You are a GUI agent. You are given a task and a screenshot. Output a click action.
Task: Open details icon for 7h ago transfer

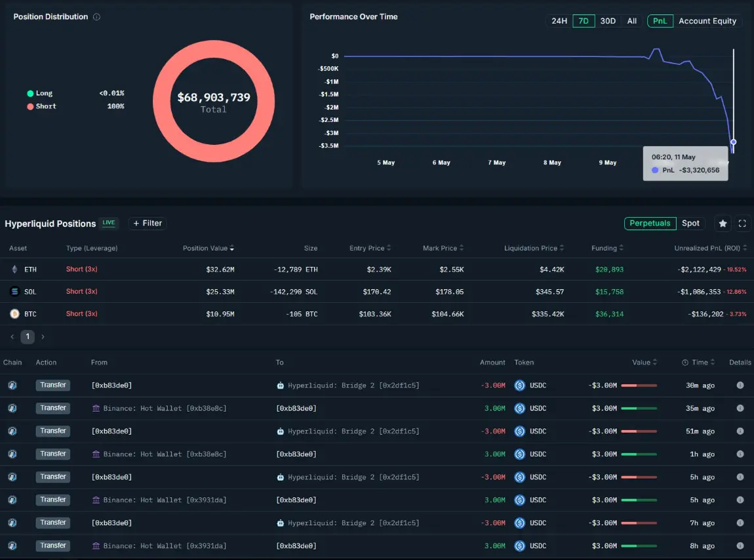click(740, 523)
